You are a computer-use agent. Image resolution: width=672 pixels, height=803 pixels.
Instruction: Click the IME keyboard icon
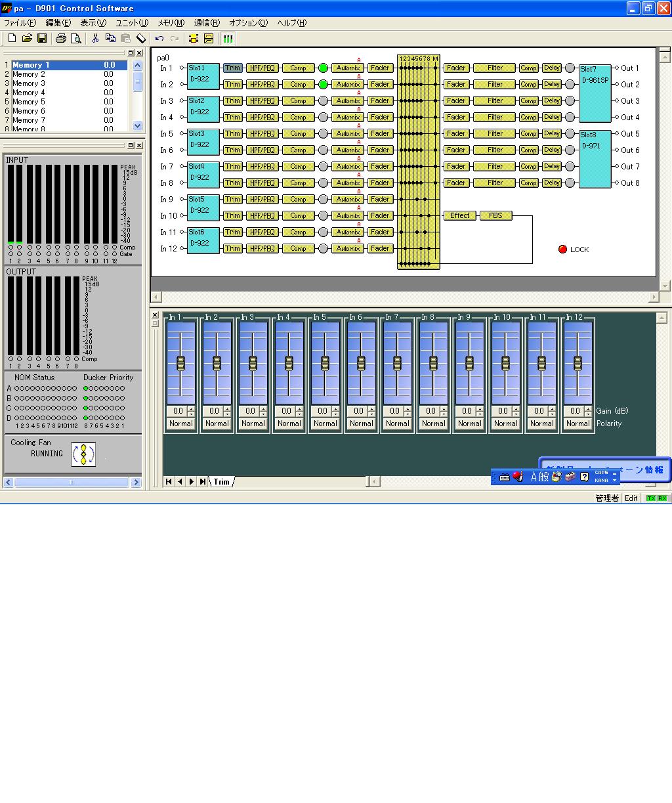[504, 477]
